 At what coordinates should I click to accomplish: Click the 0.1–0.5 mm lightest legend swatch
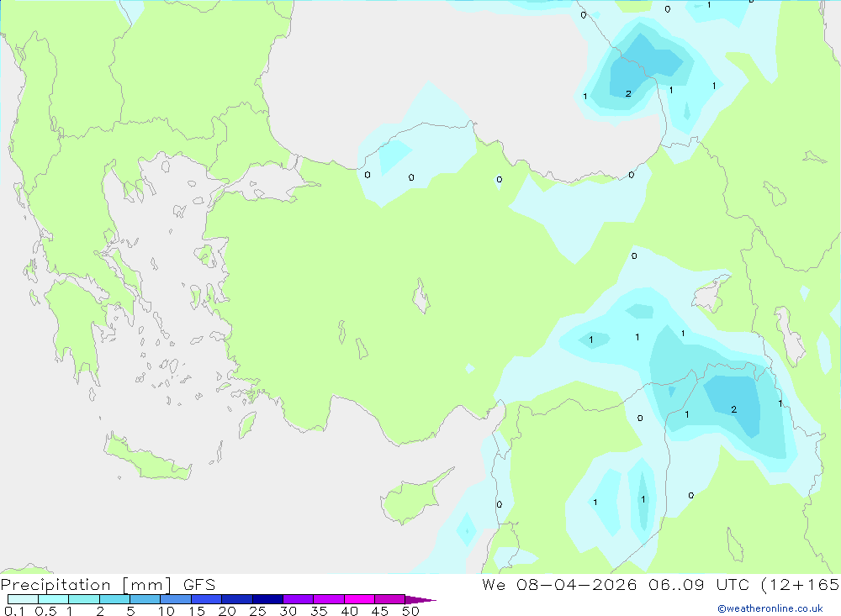coord(23,599)
